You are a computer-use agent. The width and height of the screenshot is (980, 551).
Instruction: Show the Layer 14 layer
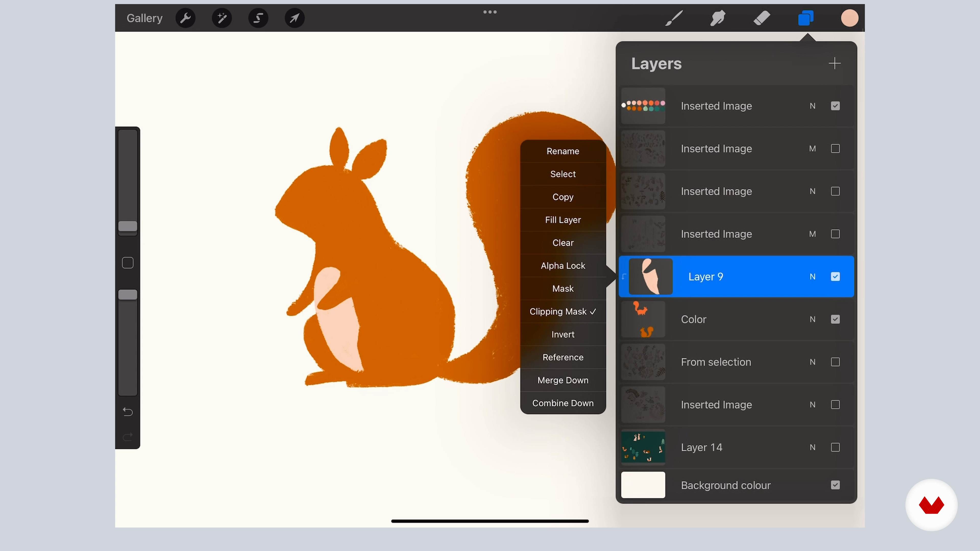[835, 447]
